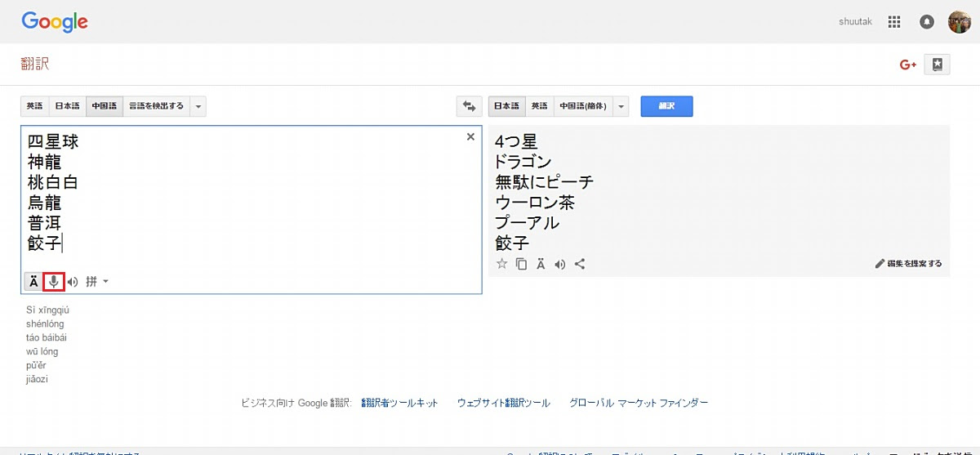The width and height of the screenshot is (980, 455).
Task: Share the translation
Action: pos(581,264)
